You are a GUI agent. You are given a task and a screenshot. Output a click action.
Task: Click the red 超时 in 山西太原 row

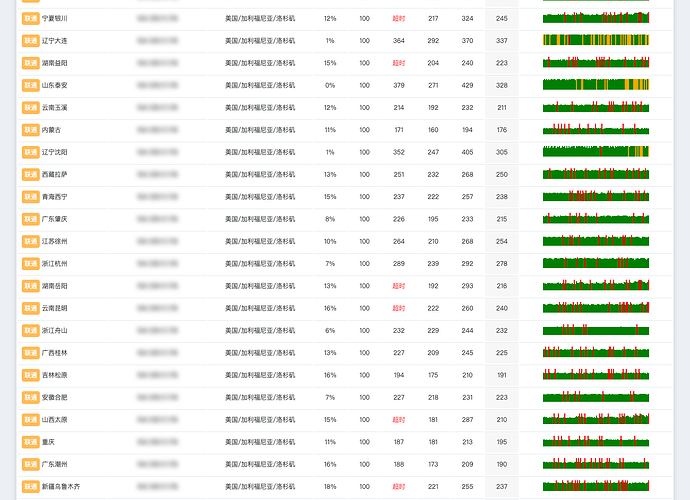pos(399,420)
